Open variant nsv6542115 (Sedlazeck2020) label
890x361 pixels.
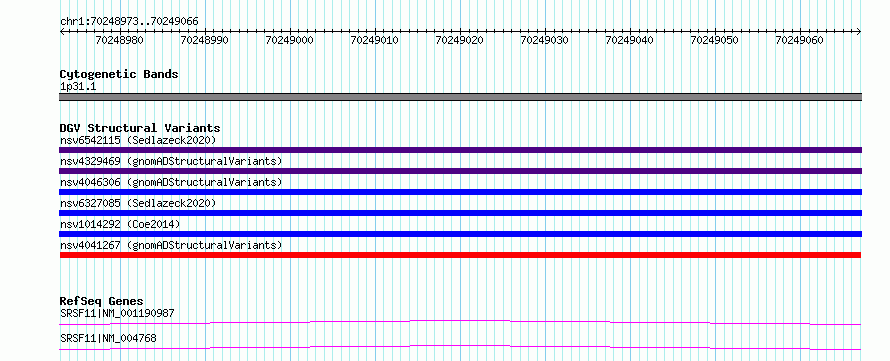coord(138,140)
